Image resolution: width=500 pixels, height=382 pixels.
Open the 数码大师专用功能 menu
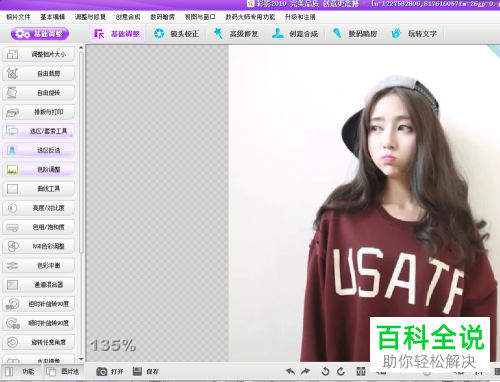(x=250, y=17)
